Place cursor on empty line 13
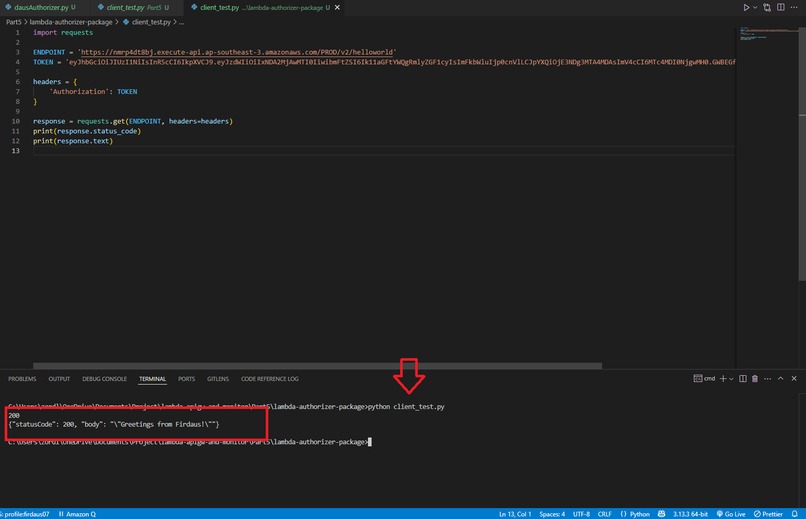This screenshot has height=519, width=806. (x=384, y=151)
